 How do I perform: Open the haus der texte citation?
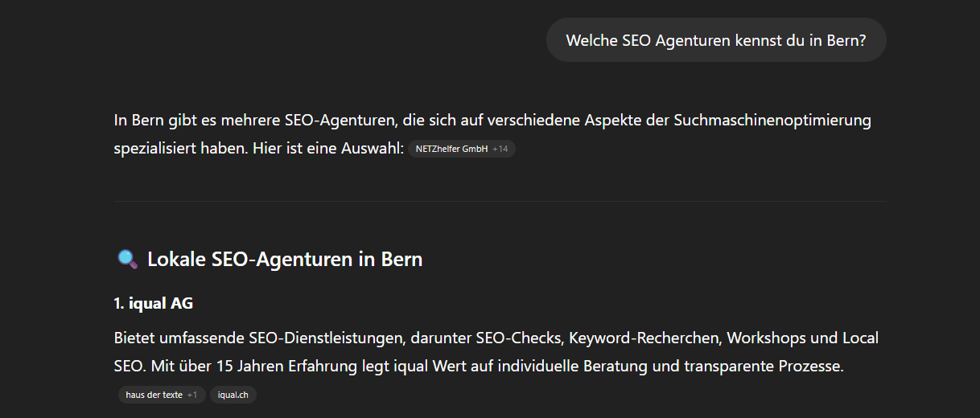click(154, 395)
